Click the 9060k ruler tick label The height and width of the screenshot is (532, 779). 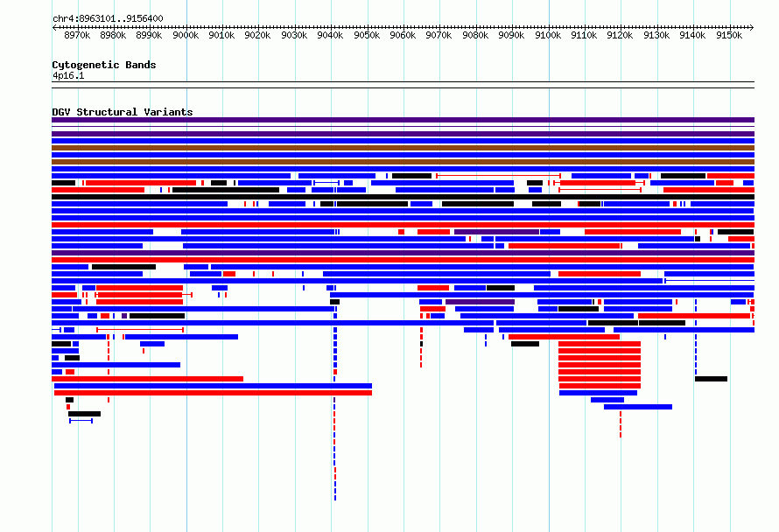(x=403, y=35)
